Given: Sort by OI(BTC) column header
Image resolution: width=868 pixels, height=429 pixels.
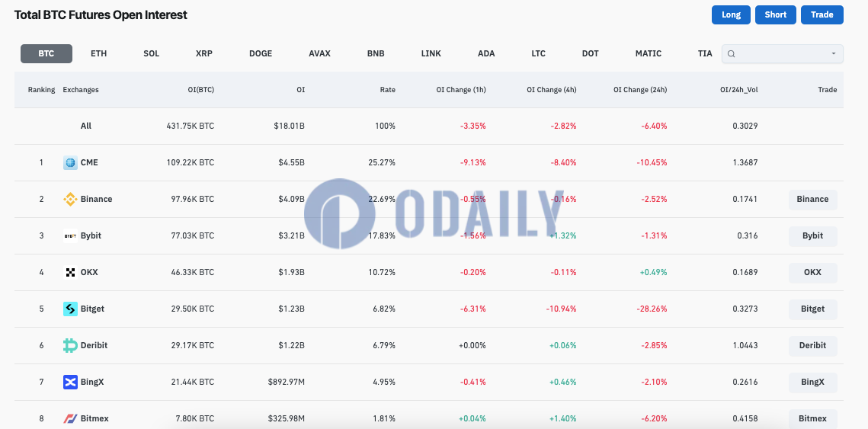Looking at the screenshot, I should coord(201,90).
